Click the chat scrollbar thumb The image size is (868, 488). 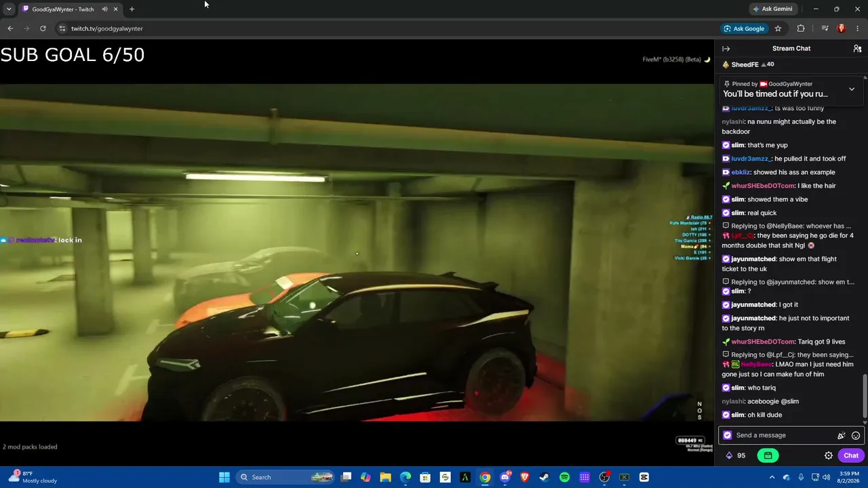point(864,396)
